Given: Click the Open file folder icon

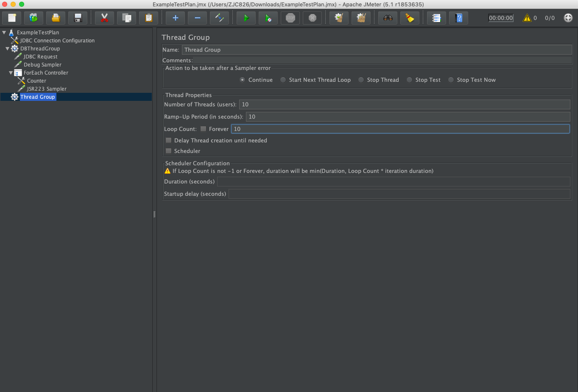Looking at the screenshot, I should point(56,18).
